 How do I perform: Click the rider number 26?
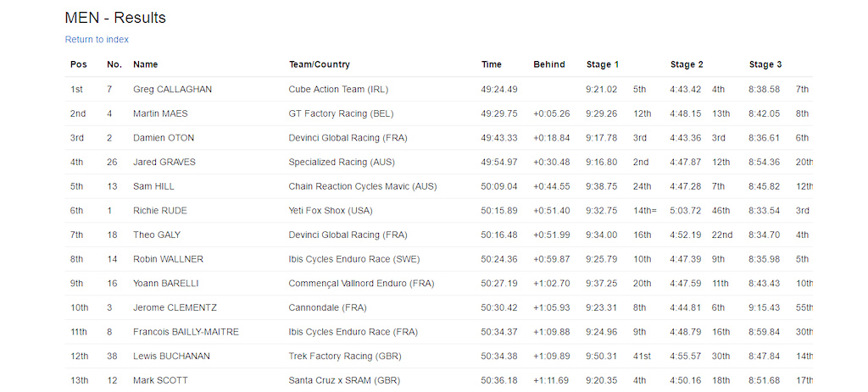click(113, 163)
